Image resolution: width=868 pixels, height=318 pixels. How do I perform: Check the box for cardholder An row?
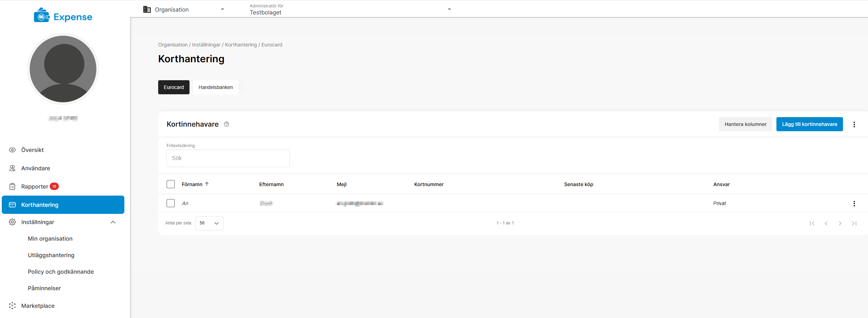tap(170, 203)
